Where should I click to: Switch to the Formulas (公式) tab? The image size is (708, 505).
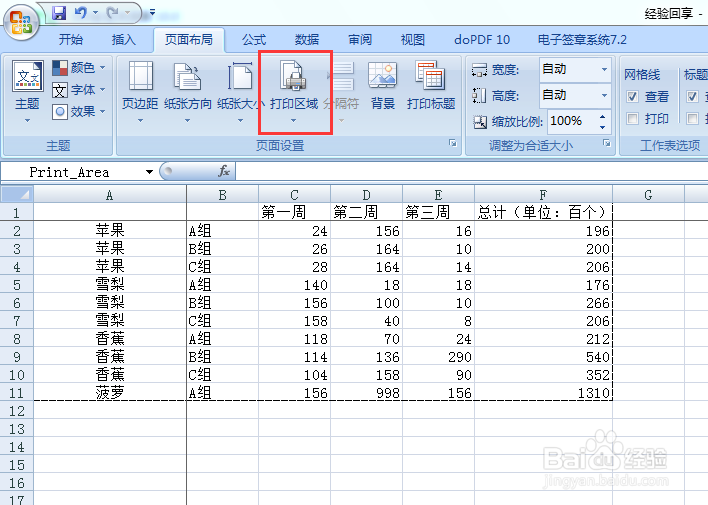[254, 40]
